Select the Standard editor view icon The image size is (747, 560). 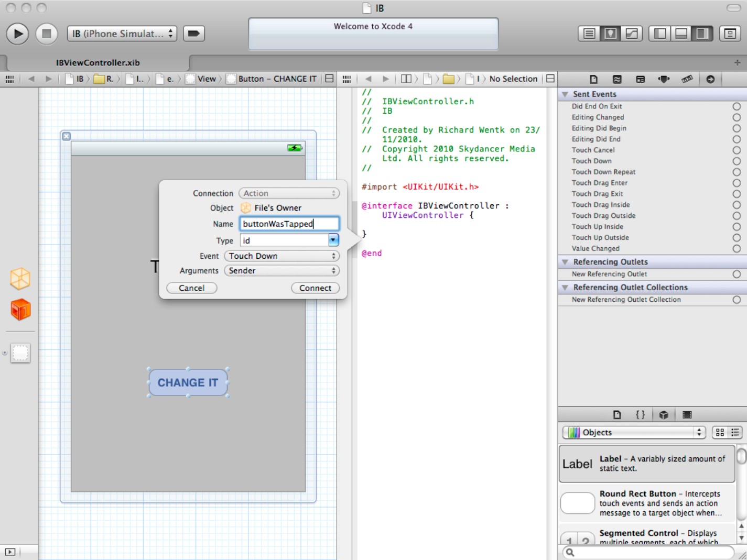point(589,34)
